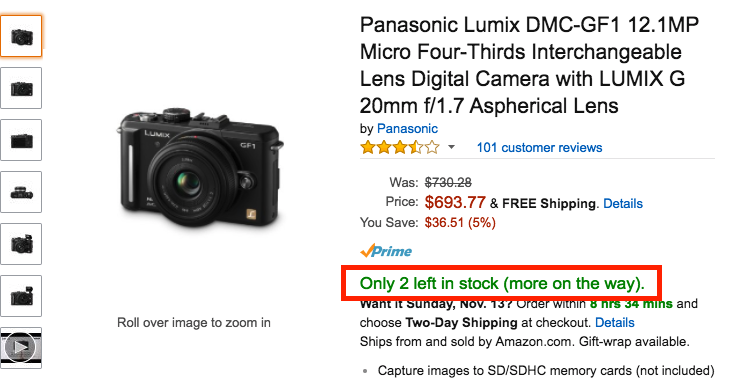Click the 'Only 2 left in stock' message
Image resolution: width=738 pixels, height=382 pixels.
(x=502, y=283)
